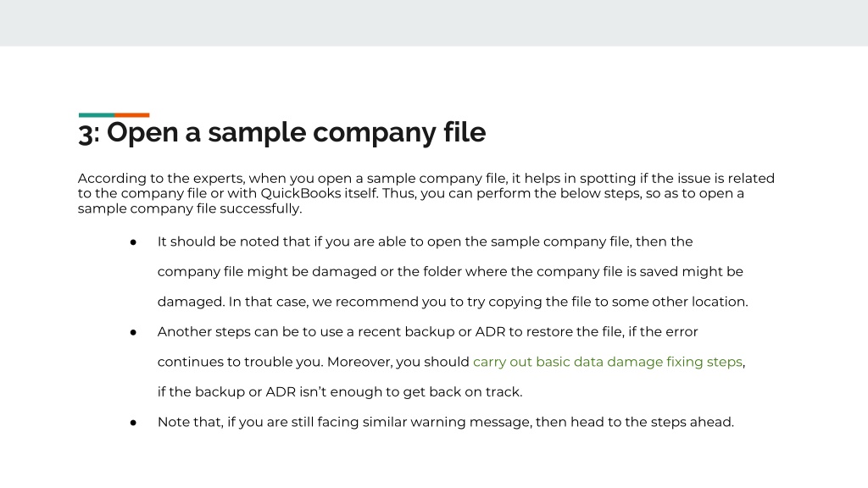Screen dimensions: 868x488
Task: Click the heading 'Open a sample company file'
Action: click(296, 133)
